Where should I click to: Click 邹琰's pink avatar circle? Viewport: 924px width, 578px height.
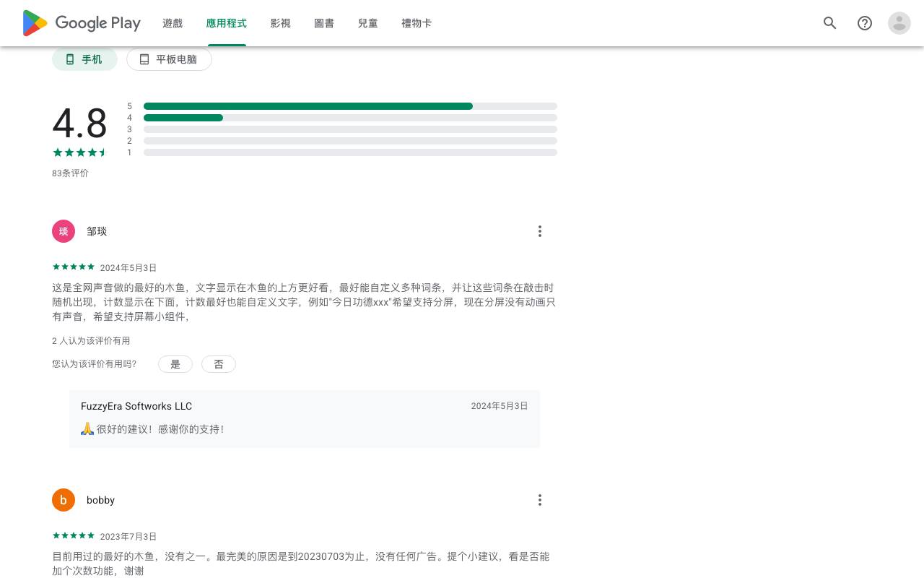pos(64,231)
